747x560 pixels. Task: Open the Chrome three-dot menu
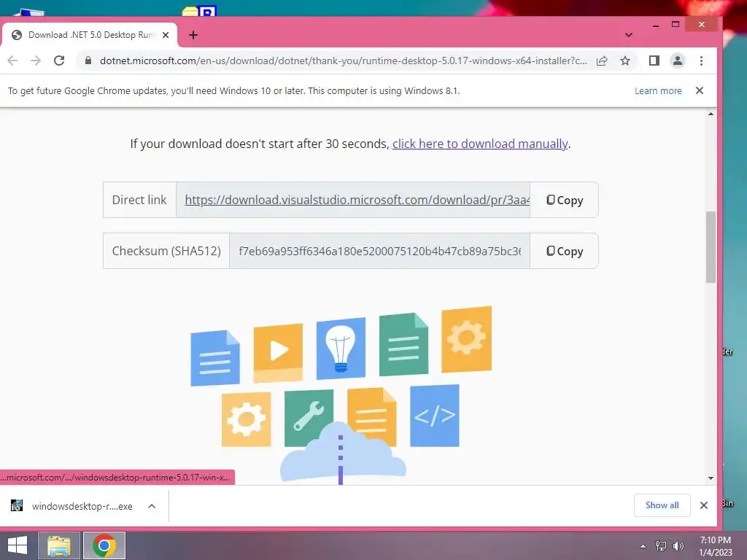tap(701, 61)
